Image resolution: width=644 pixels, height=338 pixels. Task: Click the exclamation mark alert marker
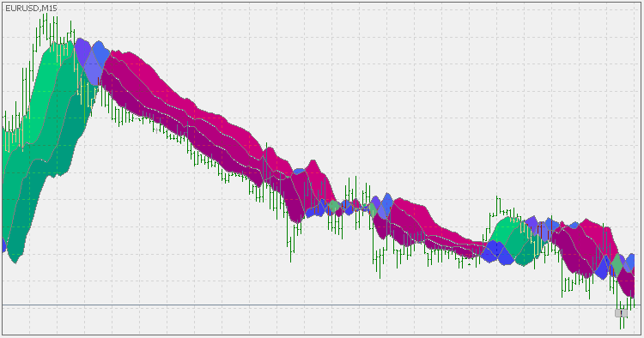point(621,313)
